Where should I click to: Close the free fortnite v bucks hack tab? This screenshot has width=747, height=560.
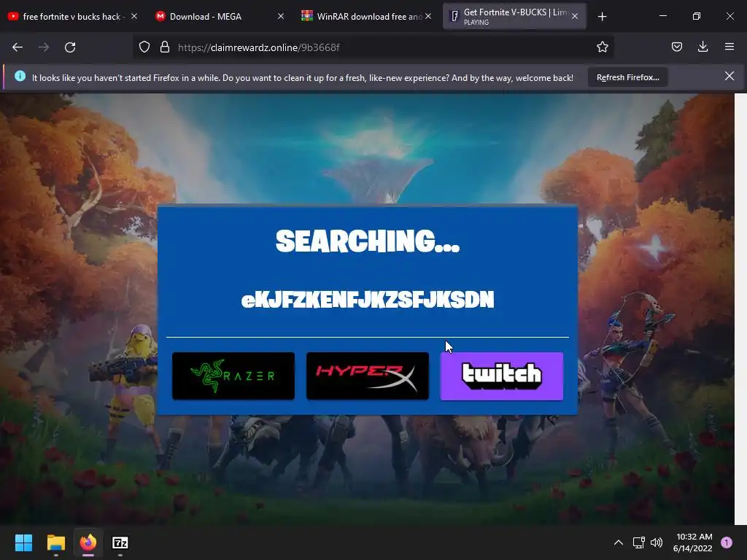pos(134,16)
